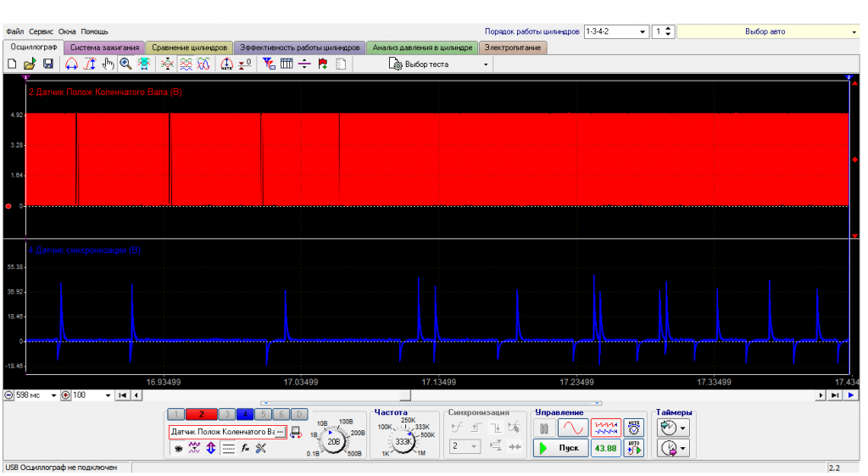Screen dimensions: 868x476
Task: Open the Выбор теста dropdown
Action: (x=439, y=64)
